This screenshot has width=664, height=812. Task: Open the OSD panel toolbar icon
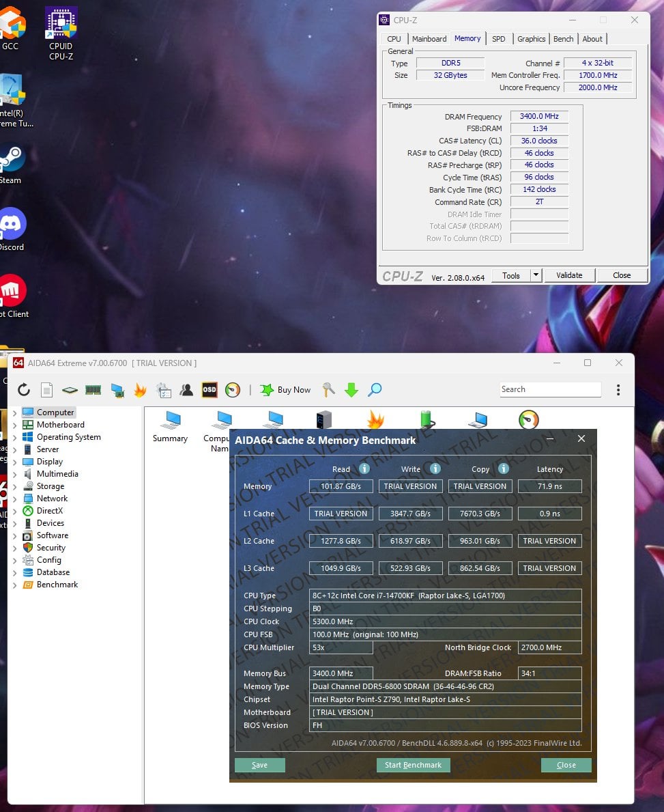click(x=210, y=390)
